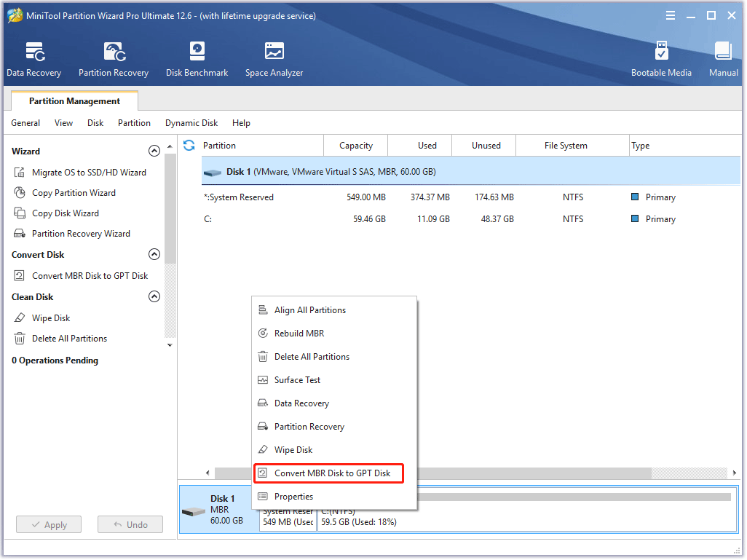Click Migrate OS to SSD/HD Wizard link
This screenshot has width=747, height=560.
(x=89, y=173)
